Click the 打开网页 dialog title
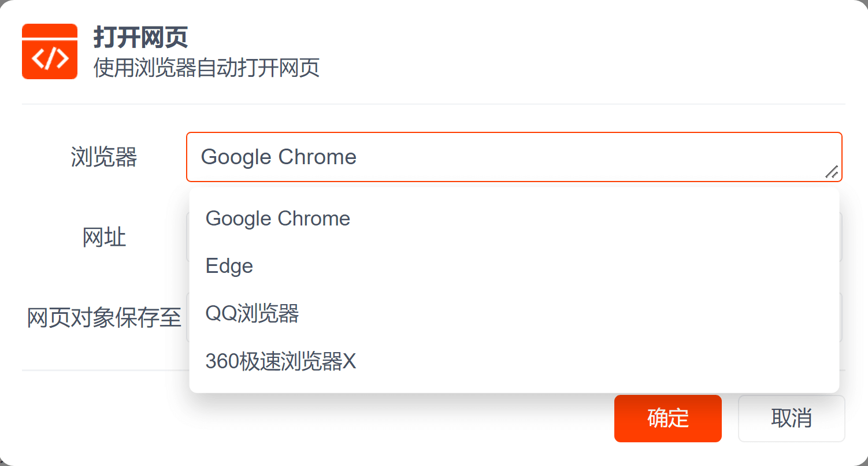This screenshot has width=868, height=466. click(140, 38)
